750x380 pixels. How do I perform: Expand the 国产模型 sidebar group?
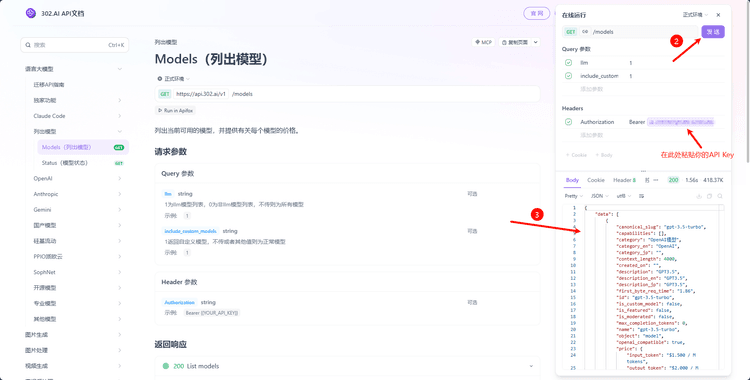click(x=119, y=225)
